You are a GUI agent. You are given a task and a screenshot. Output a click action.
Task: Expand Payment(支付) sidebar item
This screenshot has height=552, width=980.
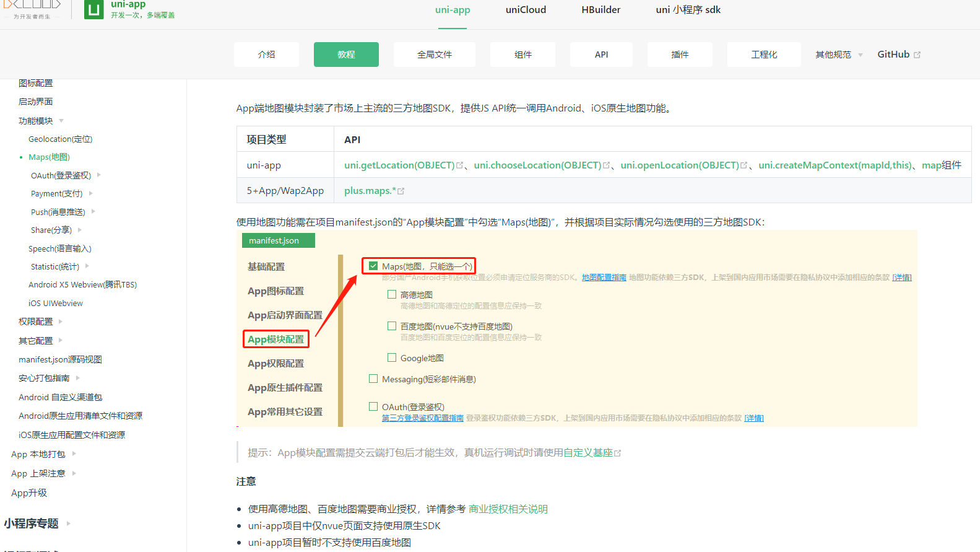point(91,193)
